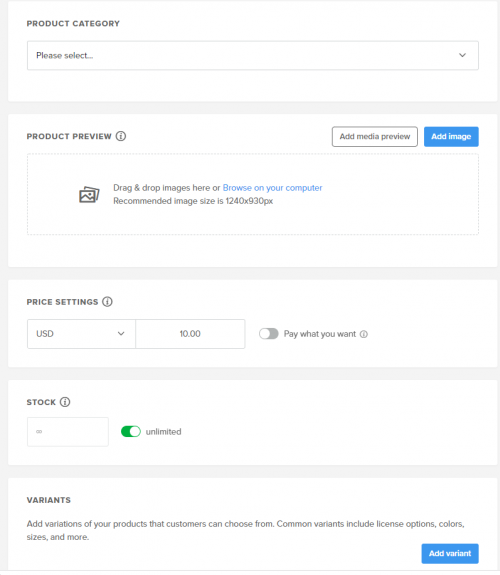
Task: Click the chevron next to USD
Action: [x=121, y=334]
